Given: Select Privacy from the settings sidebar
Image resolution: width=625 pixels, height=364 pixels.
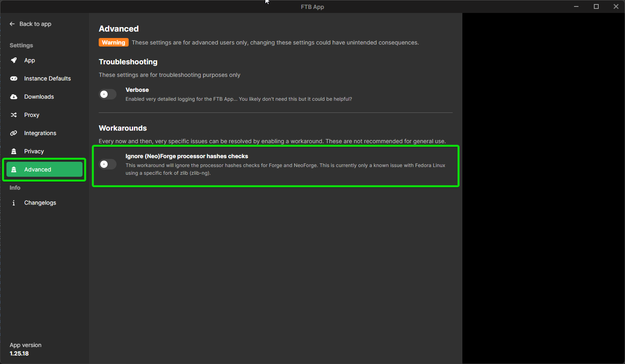Looking at the screenshot, I should [34, 151].
